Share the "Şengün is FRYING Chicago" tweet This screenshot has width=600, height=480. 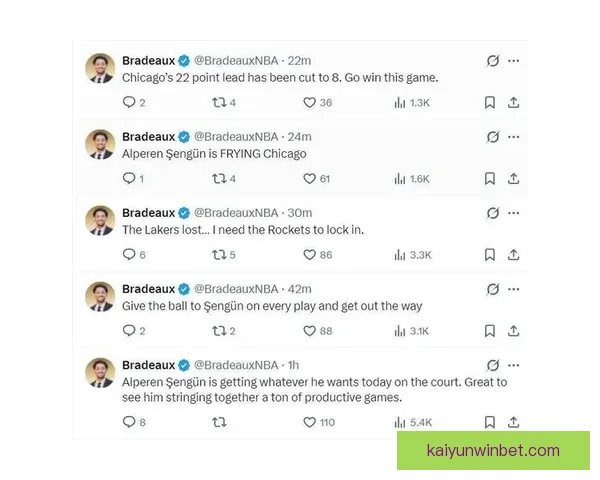point(513,178)
